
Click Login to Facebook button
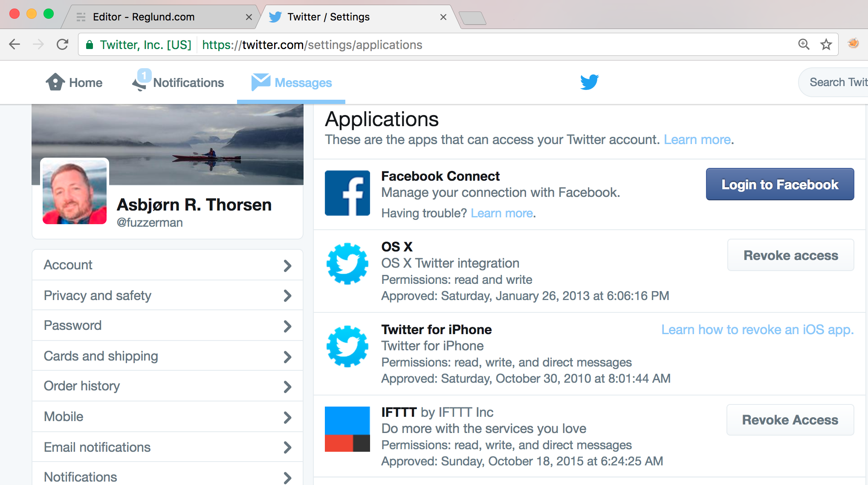pyautogui.click(x=780, y=184)
